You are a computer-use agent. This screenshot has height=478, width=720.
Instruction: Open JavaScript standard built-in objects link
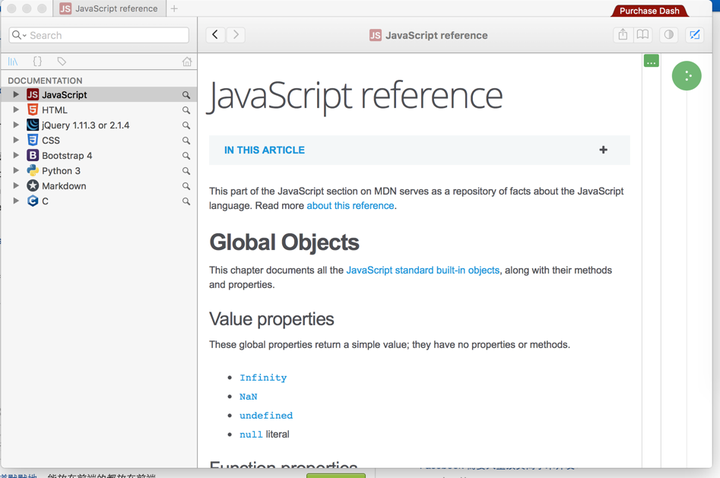(422, 270)
